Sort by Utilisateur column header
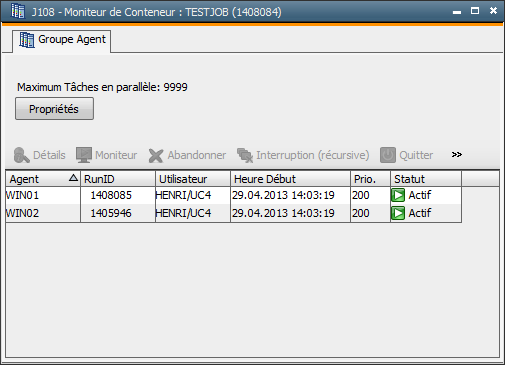 [x=193, y=179]
